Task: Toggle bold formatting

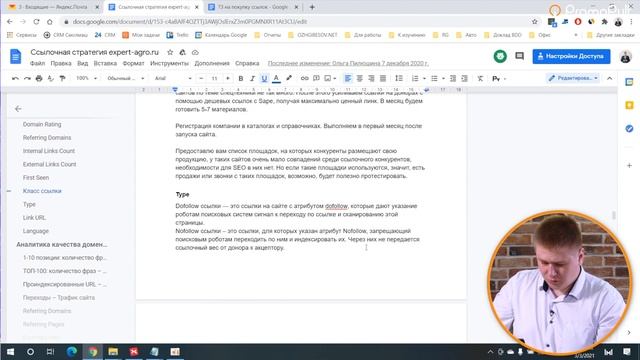Action: (x=241, y=78)
